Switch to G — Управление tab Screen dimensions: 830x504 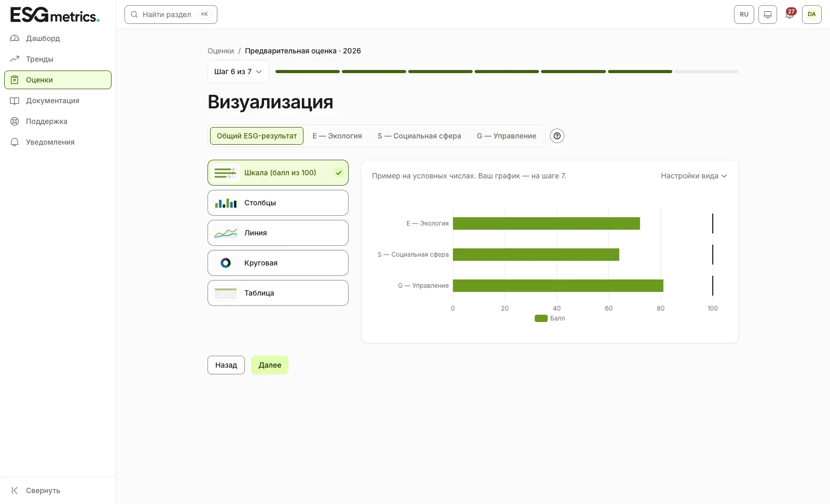tap(507, 136)
